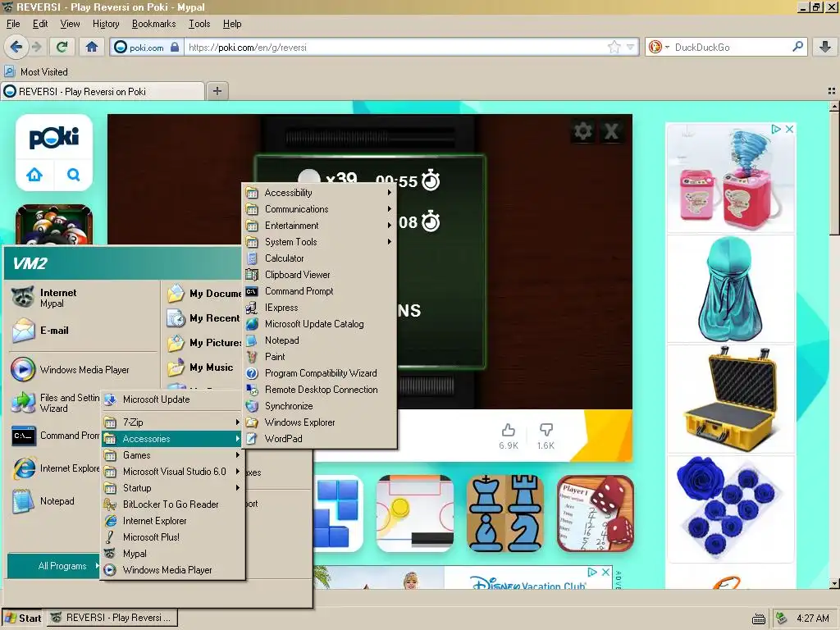Viewport: 840px width, 630px height.
Task: Go to the home page icon in toolbar
Action: point(92,47)
